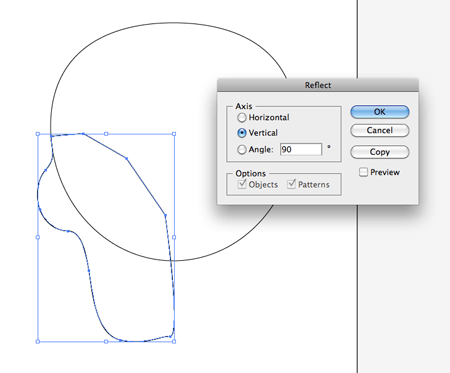450x373 pixels.
Task: Select the Horizontal axis radio button
Action: (x=242, y=117)
